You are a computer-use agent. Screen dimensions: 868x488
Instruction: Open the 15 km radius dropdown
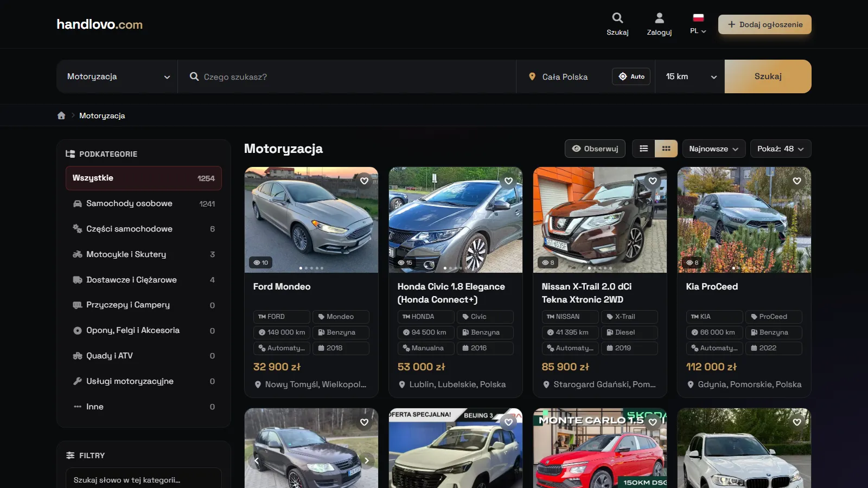(x=690, y=76)
